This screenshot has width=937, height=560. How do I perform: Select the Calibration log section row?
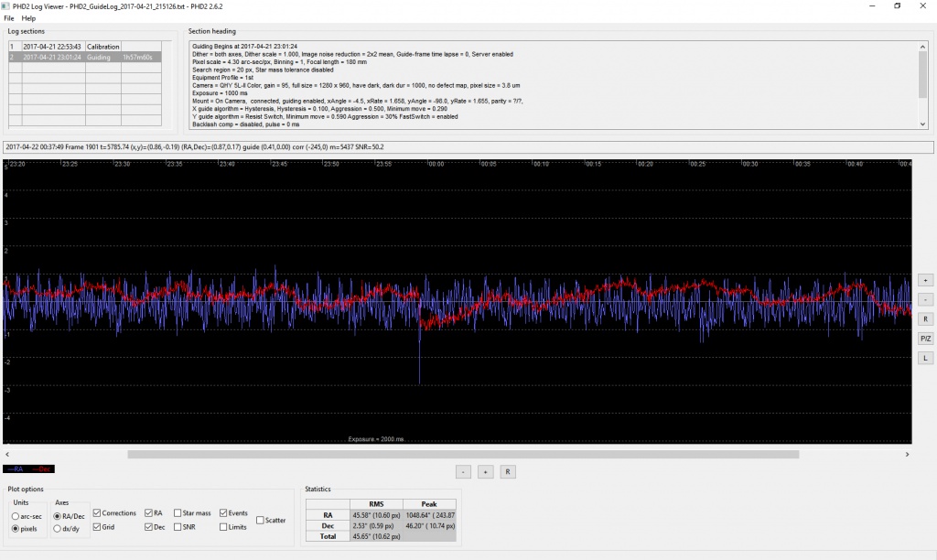point(85,47)
